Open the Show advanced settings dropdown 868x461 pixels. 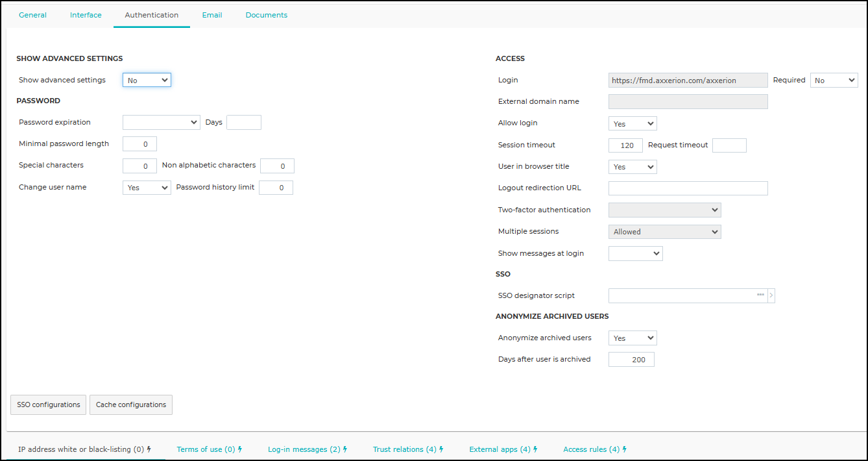pyautogui.click(x=147, y=80)
